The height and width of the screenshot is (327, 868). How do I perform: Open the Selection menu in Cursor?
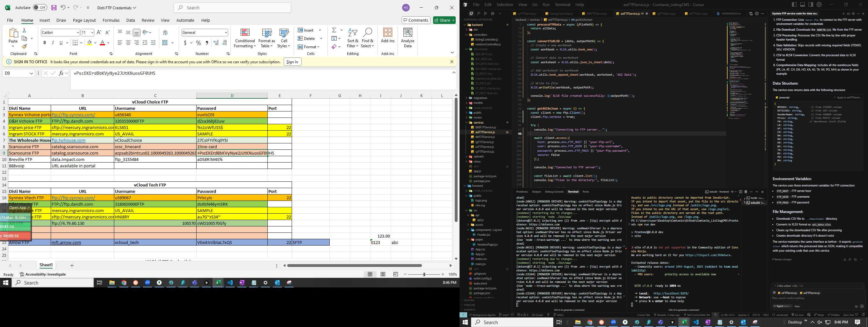(x=505, y=5)
